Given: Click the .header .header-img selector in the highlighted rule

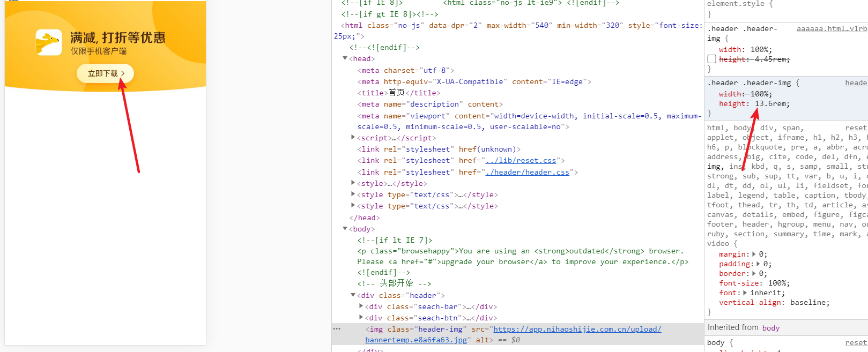Looking at the screenshot, I should pyautogui.click(x=749, y=83).
